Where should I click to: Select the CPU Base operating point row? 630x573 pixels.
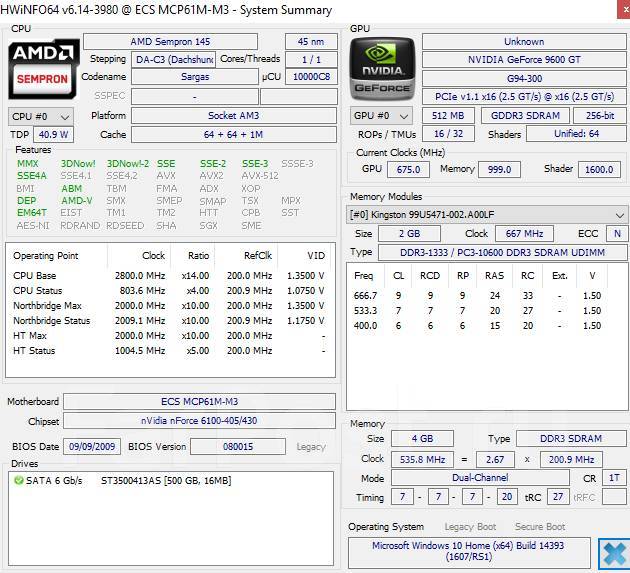click(168, 276)
